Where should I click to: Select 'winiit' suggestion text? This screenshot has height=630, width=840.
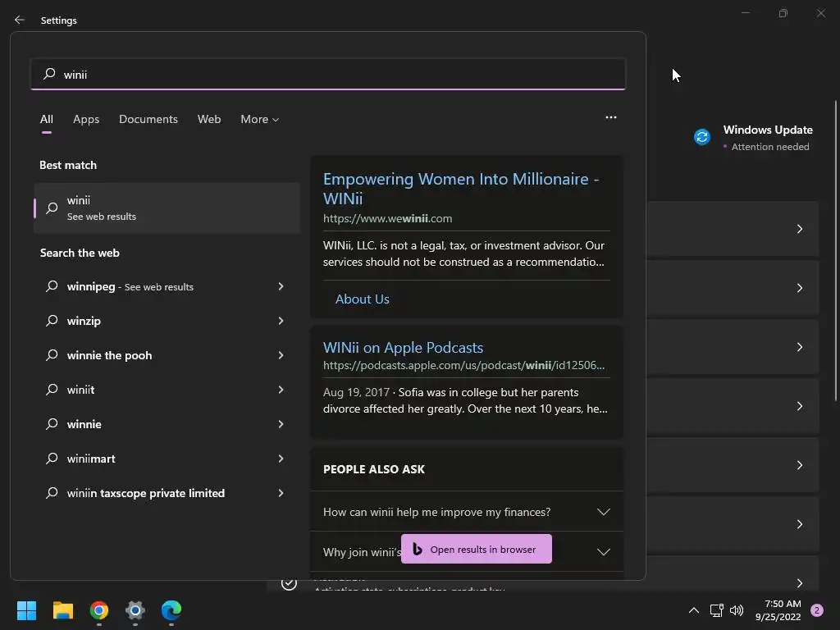(x=80, y=390)
